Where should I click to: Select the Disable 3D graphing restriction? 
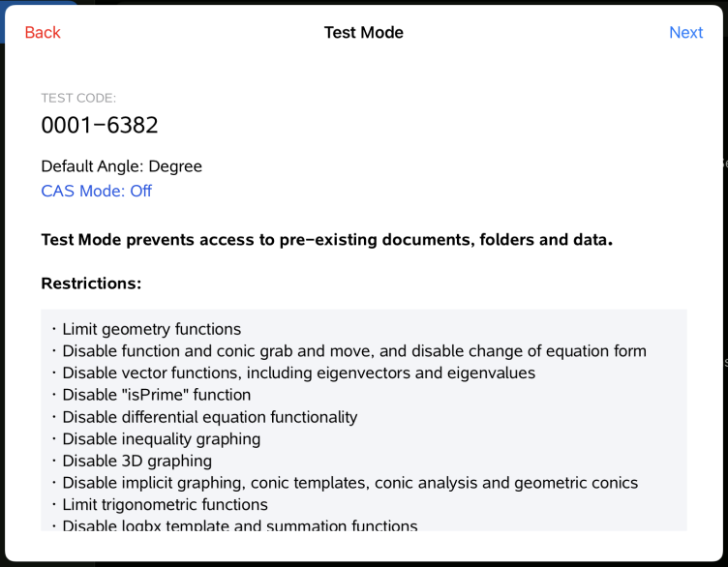point(137,461)
